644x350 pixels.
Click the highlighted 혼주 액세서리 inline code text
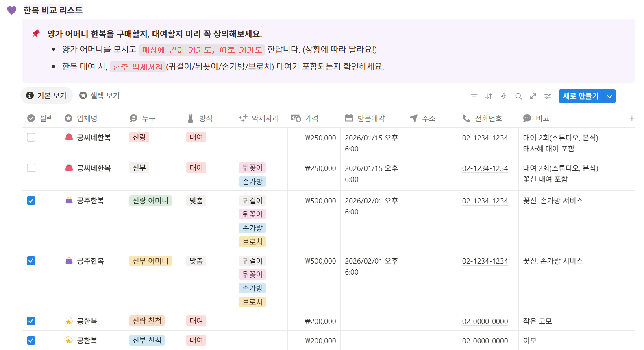pyautogui.click(x=137, y=67)
